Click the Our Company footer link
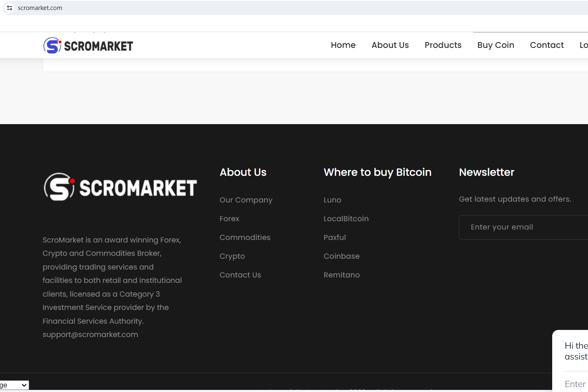Viewport: 588px width, 392px height. pos(246,200)
